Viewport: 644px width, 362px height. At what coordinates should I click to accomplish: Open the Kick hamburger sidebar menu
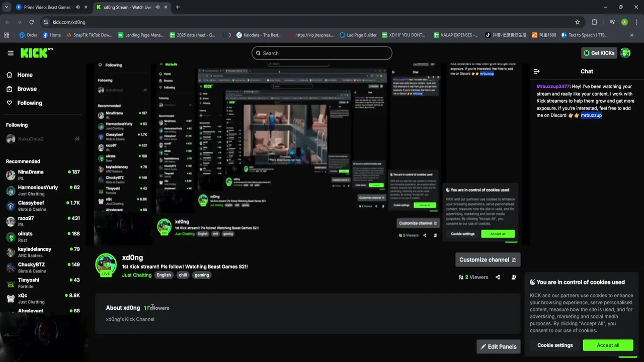[11, 53]
